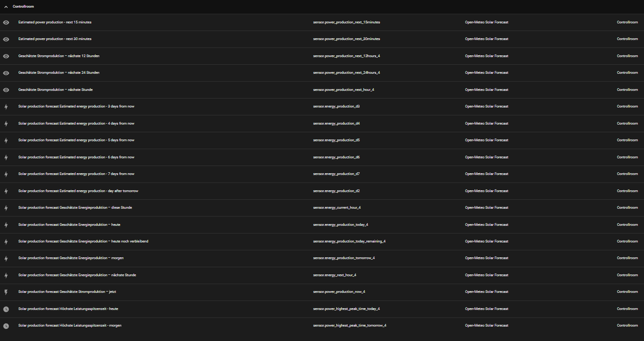644x341 pixels.
Task: Select Höchste Leistungsspitzenzeit - morgen name
Action: (70, 326)
